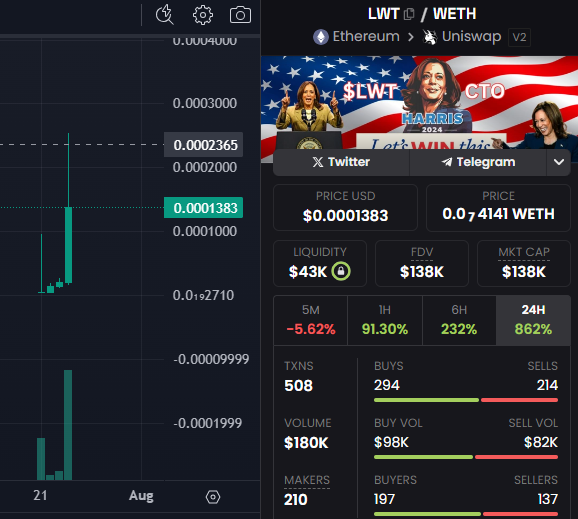Click the TXNS value 508
This screenshot has height=519, width=578.
(298, 386)
